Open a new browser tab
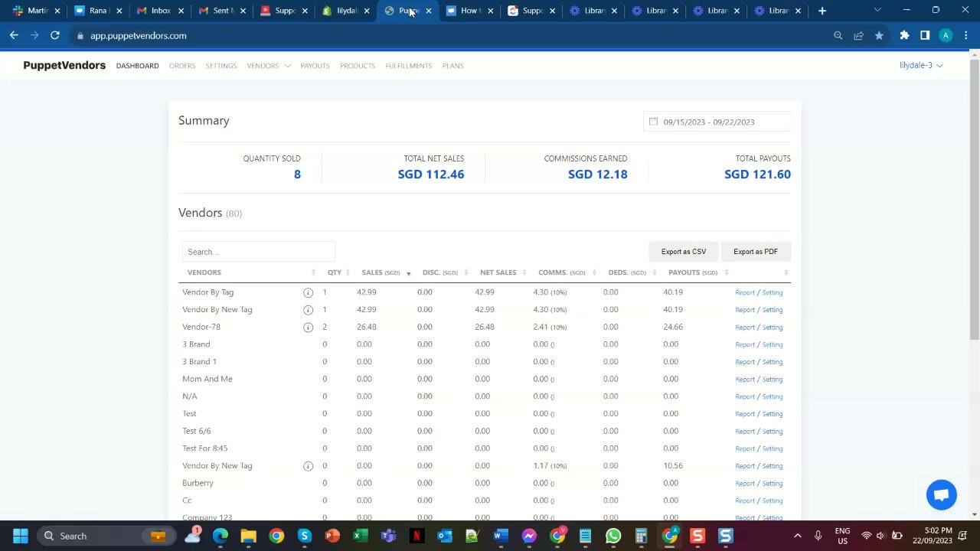 click(822, 11)
